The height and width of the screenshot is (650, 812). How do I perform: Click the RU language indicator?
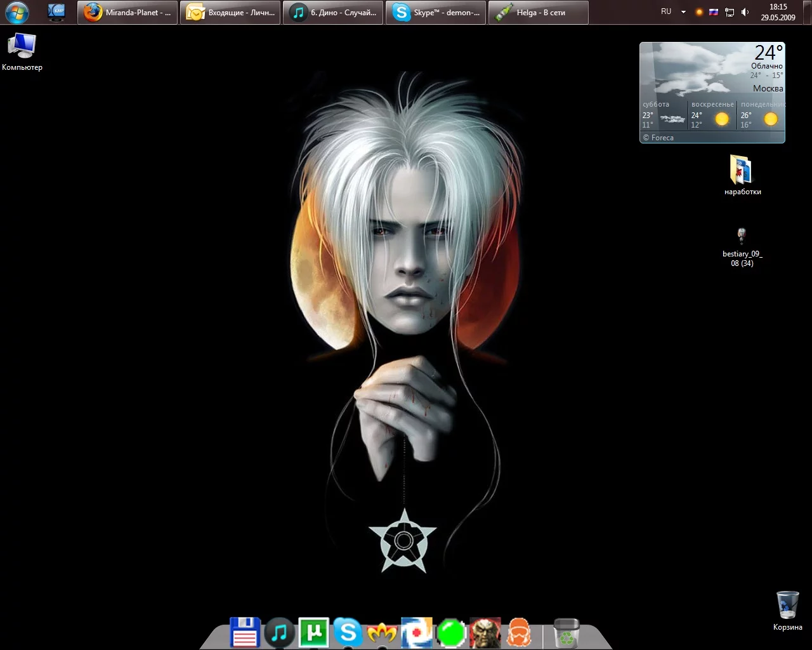[666, 11]
